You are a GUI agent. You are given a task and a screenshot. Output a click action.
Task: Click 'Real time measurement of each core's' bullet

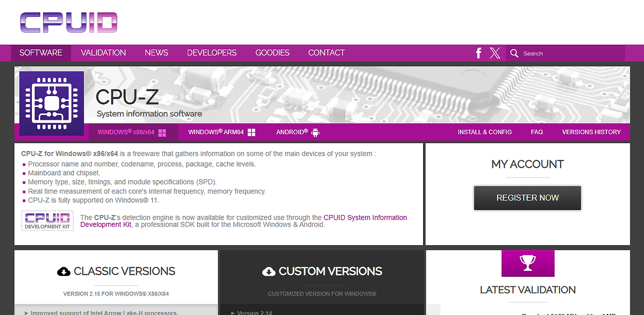[147, 191]
